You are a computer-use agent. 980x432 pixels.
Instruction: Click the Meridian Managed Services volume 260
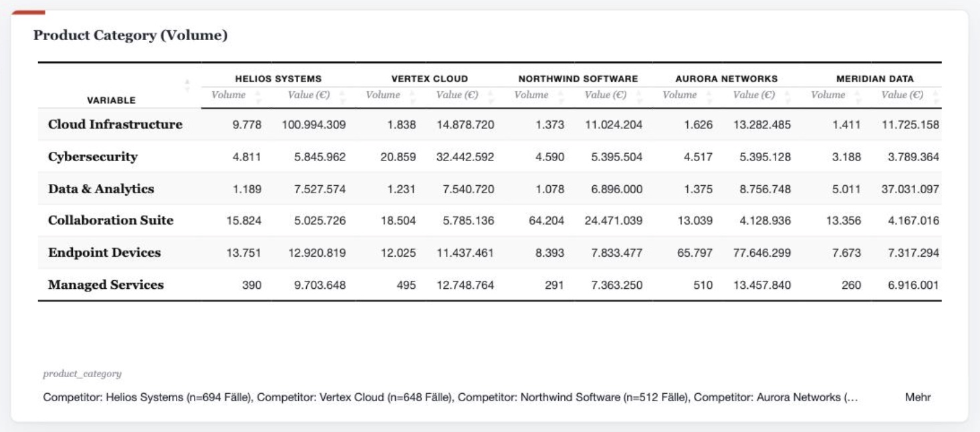point(852,285)
